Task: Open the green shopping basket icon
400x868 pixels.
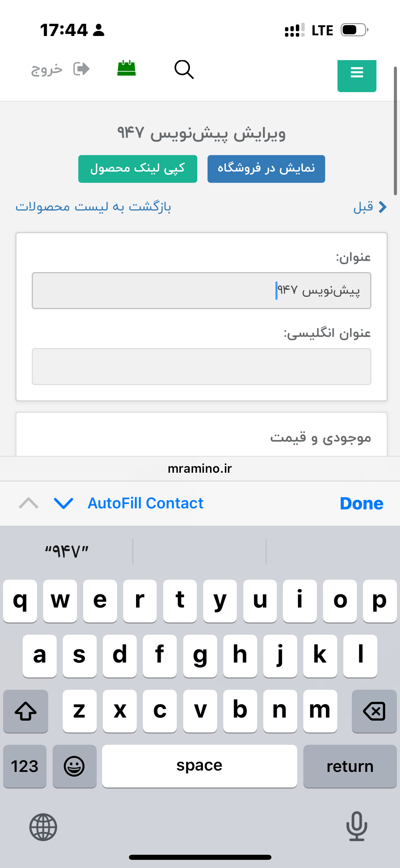Action: (x=127, y=68)
